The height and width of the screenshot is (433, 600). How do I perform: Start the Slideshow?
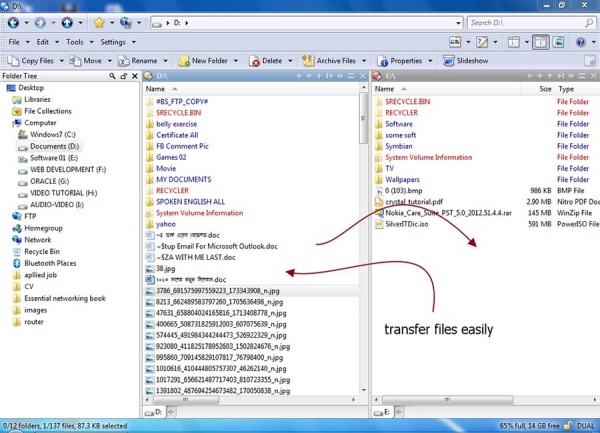465,61
